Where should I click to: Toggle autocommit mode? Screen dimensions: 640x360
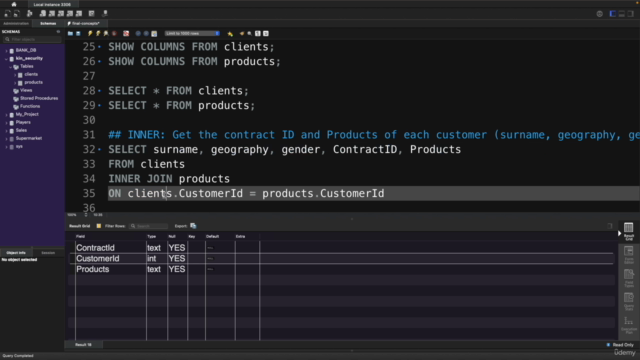pos(154,33)
